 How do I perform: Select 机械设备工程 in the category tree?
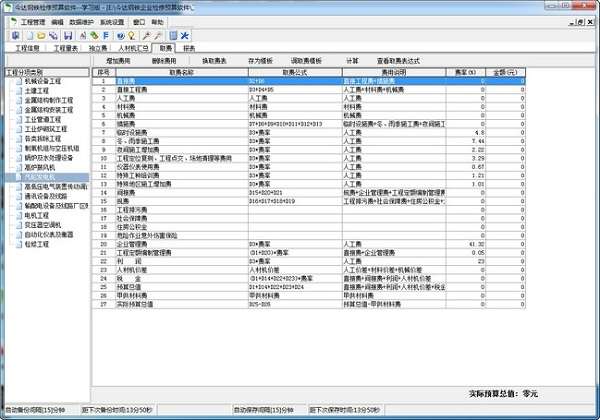(43, 81)
